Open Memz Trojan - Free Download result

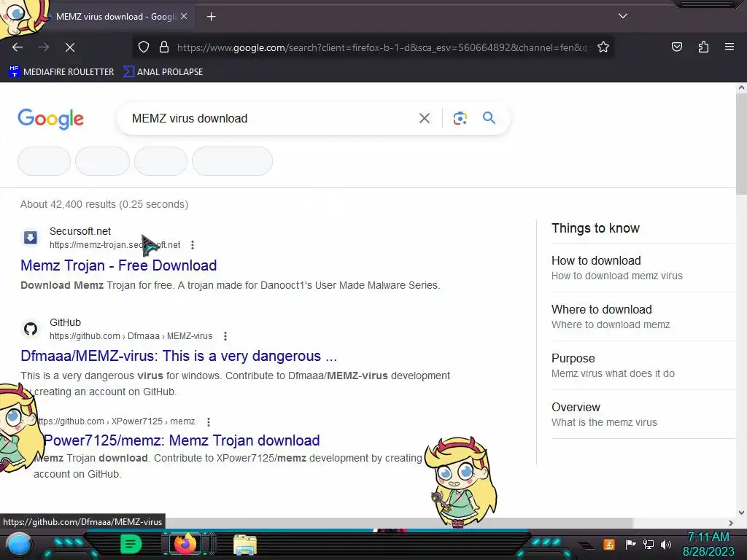click(119, 265)
